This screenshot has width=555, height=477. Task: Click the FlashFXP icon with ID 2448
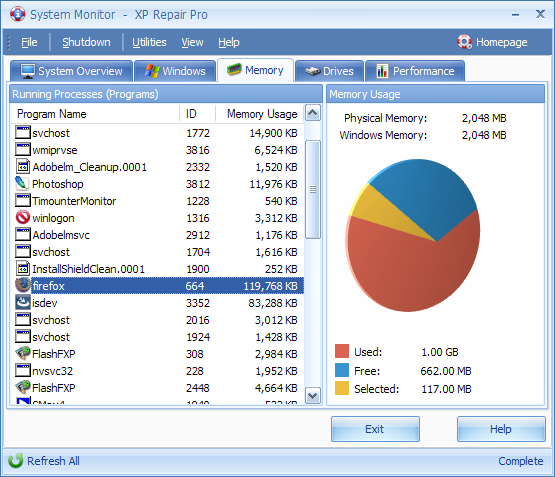click(x=23, y=387)
